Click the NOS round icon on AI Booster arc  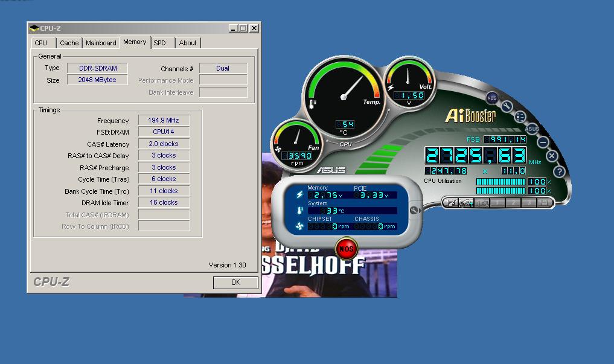[492, 98]
